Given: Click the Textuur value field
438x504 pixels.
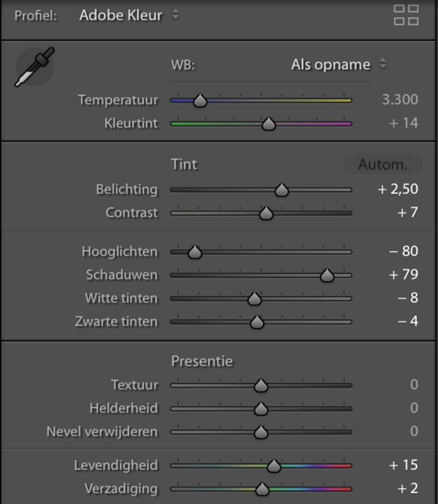Looking at the screenshot, I should click(414, 385).
